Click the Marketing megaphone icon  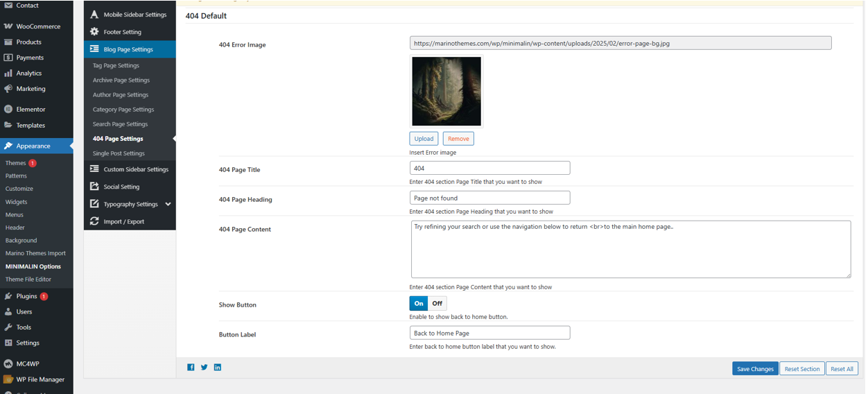click(x=8, y=89)
